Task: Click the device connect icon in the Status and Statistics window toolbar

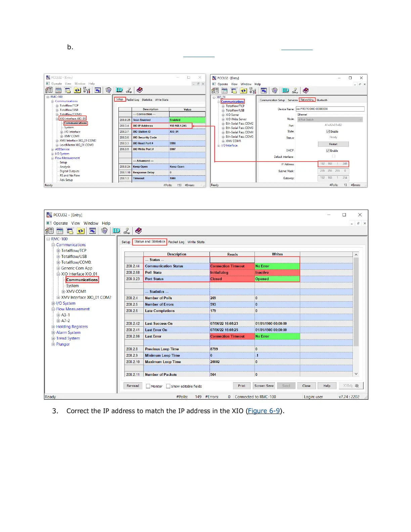Action: click(x=50, y=231)
